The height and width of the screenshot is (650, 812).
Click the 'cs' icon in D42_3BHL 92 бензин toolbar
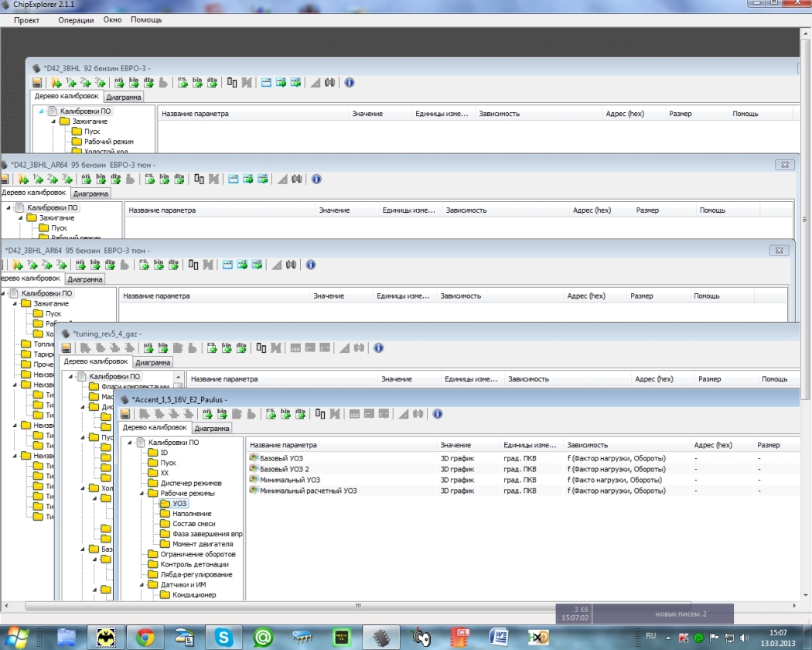click(183, 83)
